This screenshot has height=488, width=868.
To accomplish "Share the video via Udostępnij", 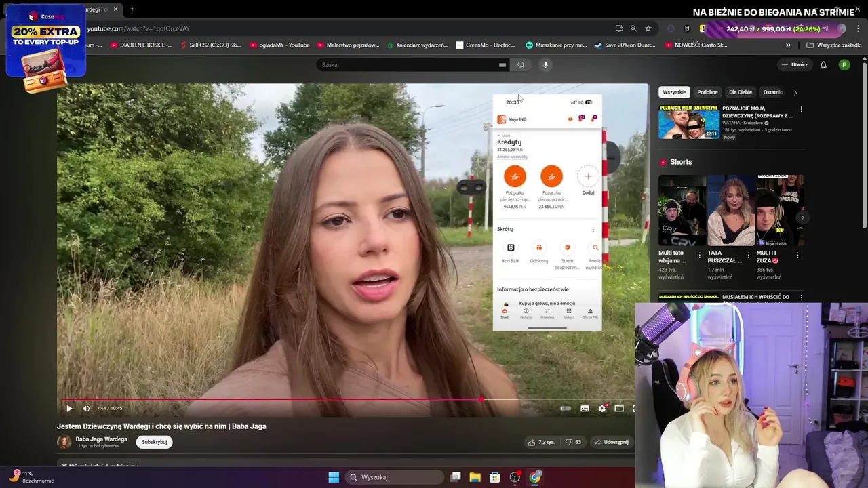I will 612,442.
